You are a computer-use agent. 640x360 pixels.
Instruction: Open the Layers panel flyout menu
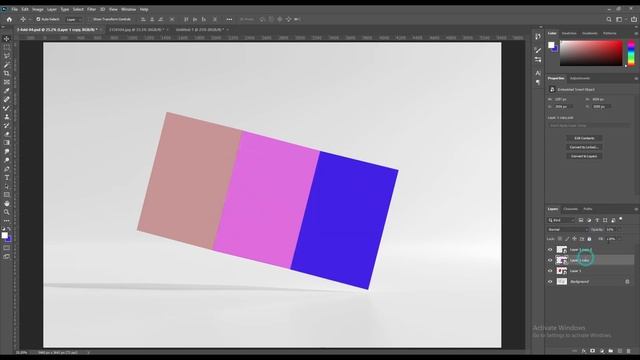[636, 209]
